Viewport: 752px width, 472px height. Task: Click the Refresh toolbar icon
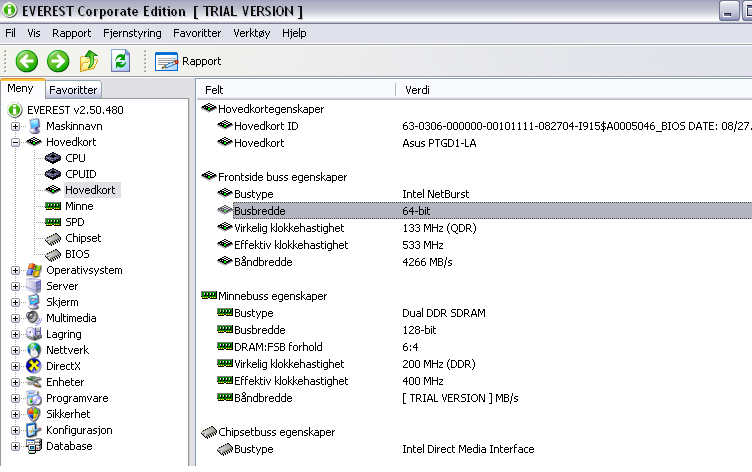click(x=120, y=61)
